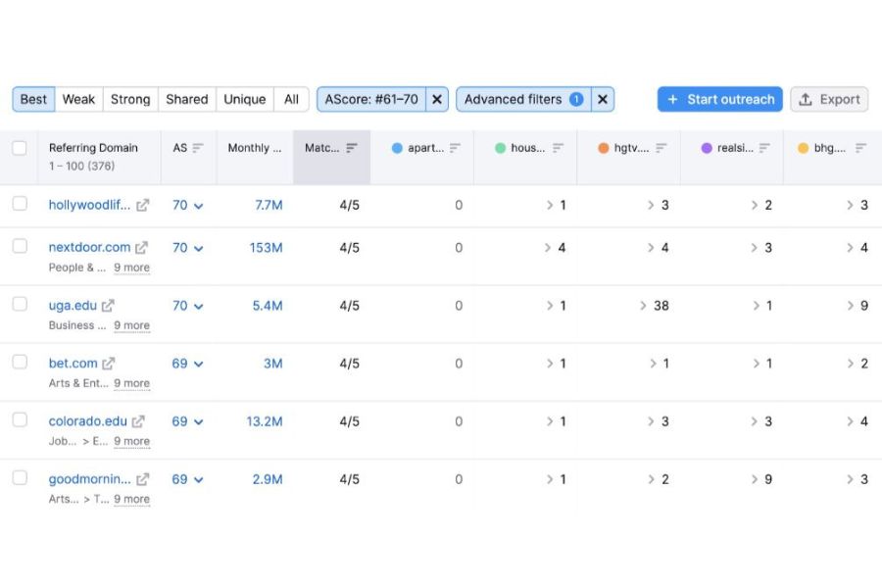Switch to the Shared tab

pyautogui.click(x=187, y=100)
